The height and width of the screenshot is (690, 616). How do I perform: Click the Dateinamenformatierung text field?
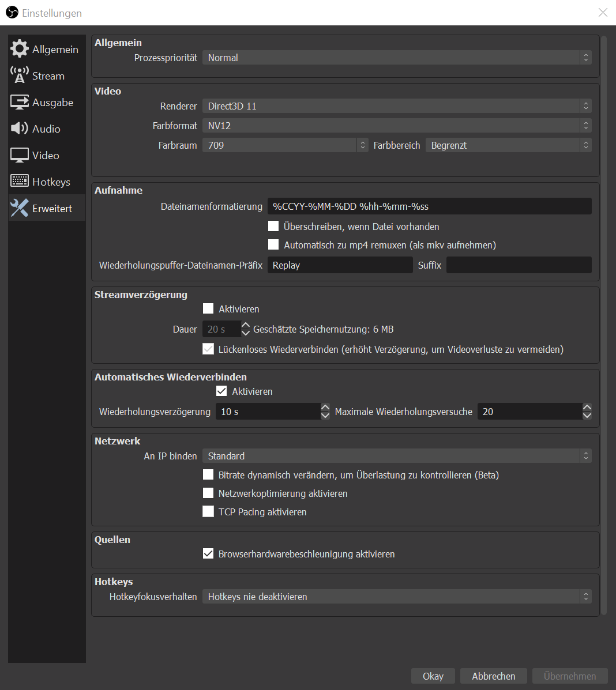click(429, 206)
